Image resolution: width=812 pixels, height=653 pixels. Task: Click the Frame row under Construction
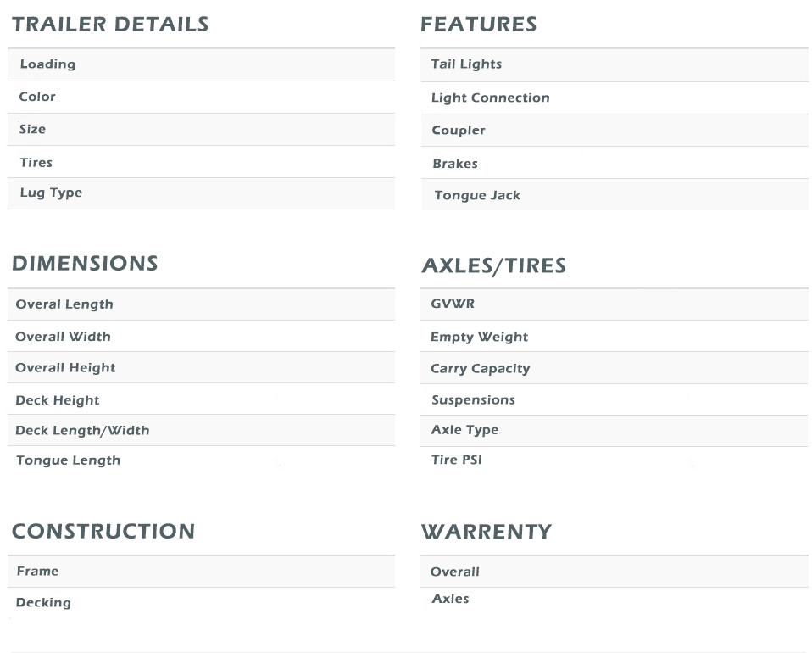(38, 572)
